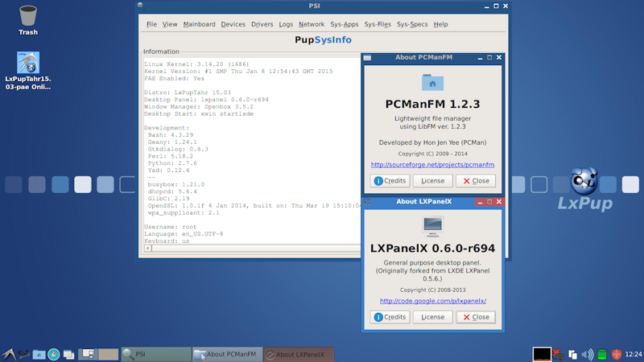Open the CPU usage monitor in the tray

click(x=542, y=354)
